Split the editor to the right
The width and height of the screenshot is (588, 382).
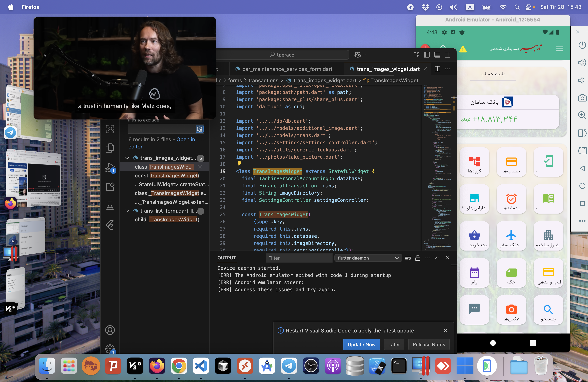point(437,69)
